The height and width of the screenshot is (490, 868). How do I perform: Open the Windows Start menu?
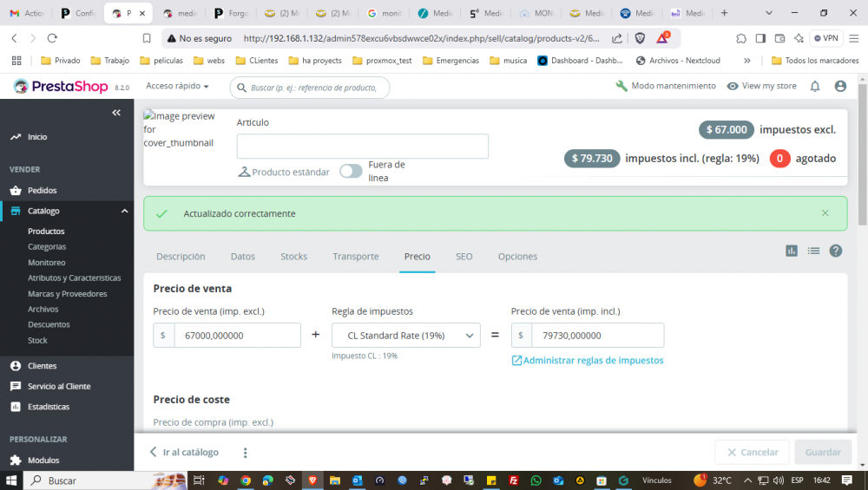(x=11, y=480)
